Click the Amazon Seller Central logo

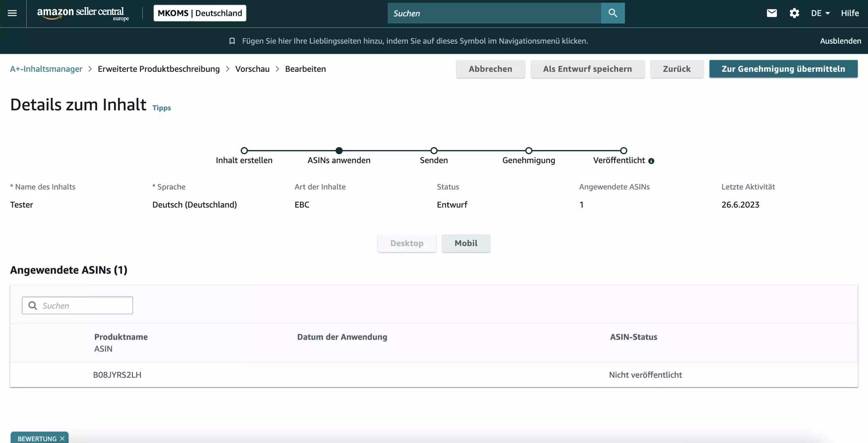click(x=83, y=14)
